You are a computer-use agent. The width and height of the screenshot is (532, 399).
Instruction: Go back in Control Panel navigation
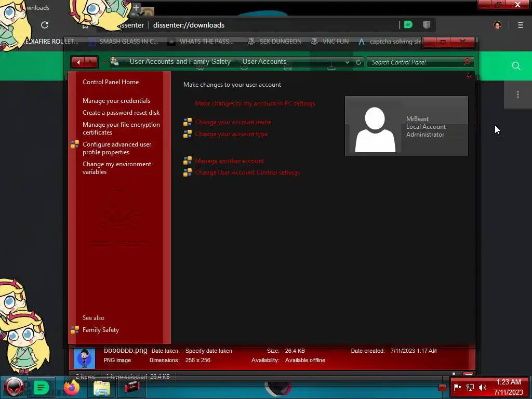(78, 62)
